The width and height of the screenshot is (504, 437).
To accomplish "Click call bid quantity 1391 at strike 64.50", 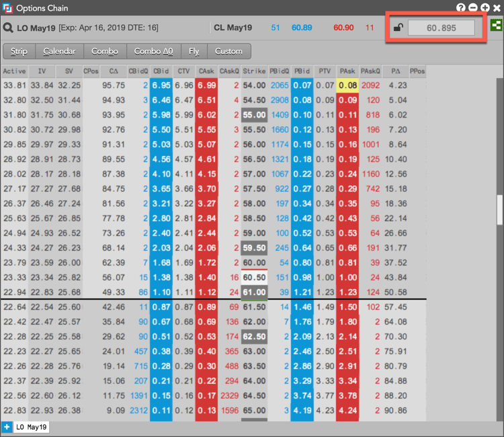I will [139, 396].
